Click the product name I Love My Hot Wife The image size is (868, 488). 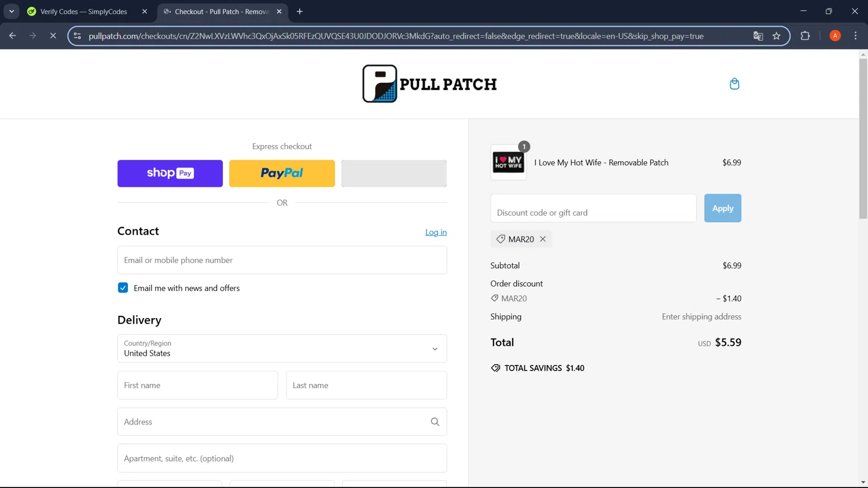pyautogui.click(x=601, y=162)
